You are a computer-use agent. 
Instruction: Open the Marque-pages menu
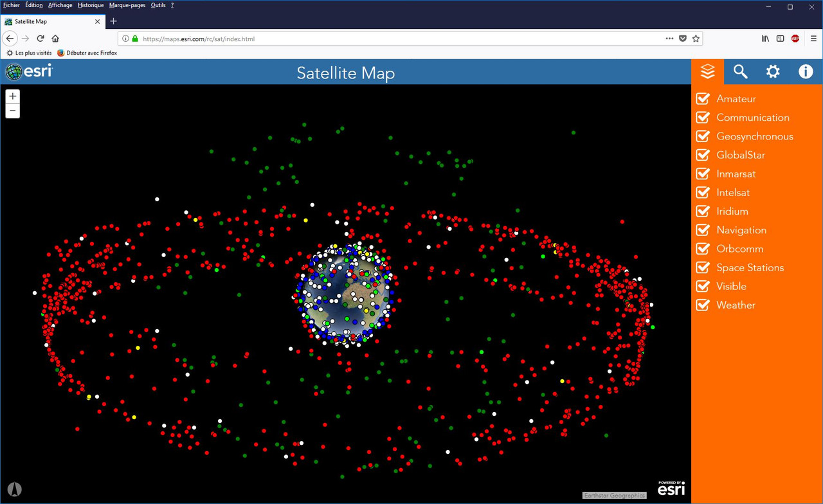(x=127, y=5)
